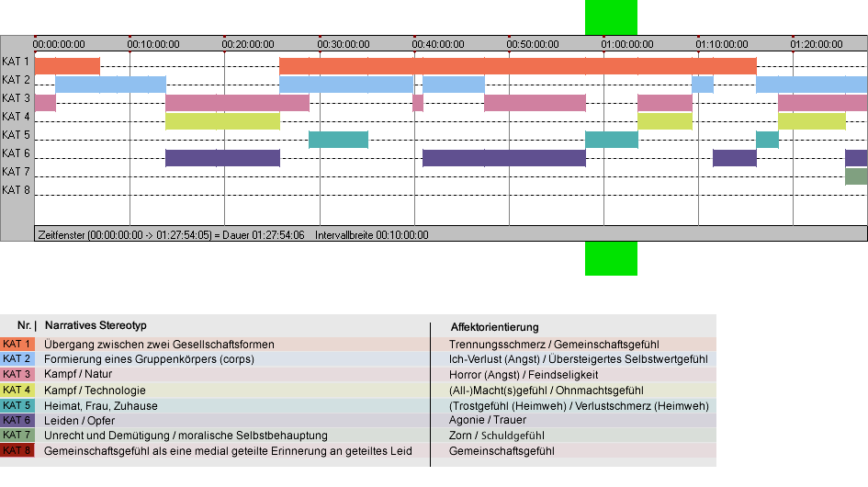Select the last yellow KAT 4 segment after 01:20:00:00

812,120
